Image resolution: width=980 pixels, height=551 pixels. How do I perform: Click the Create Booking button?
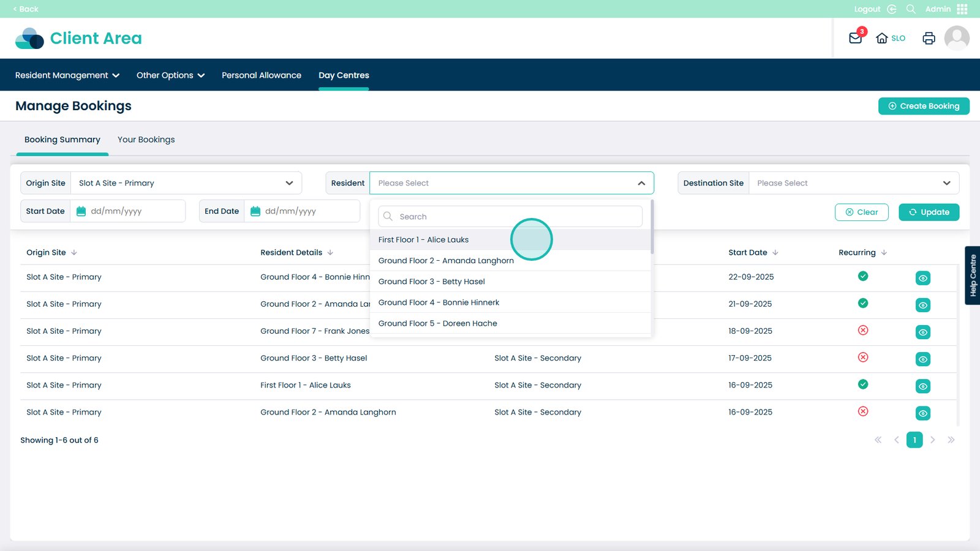[924, 106]
